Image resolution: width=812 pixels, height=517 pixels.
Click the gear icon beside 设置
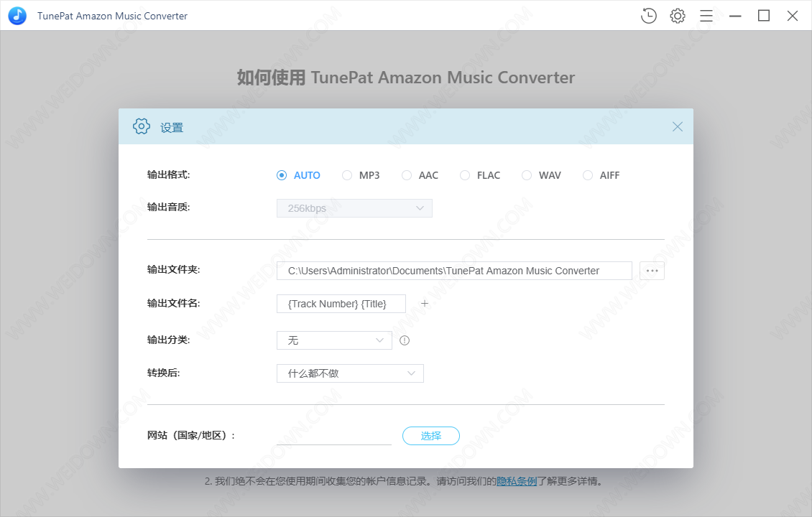pos(142,126)
